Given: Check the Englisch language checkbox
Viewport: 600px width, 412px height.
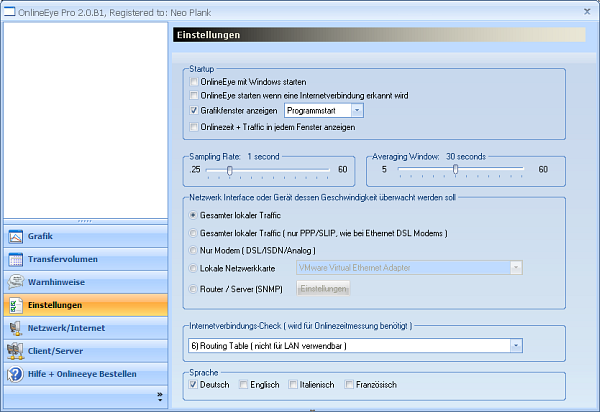Looking at the screenshot, I should point(243,384).
